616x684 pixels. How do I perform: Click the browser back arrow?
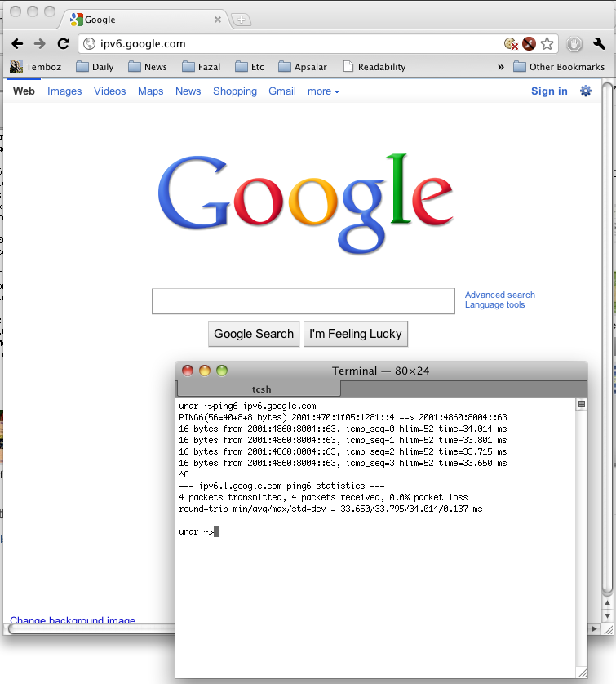click(17, 44)
